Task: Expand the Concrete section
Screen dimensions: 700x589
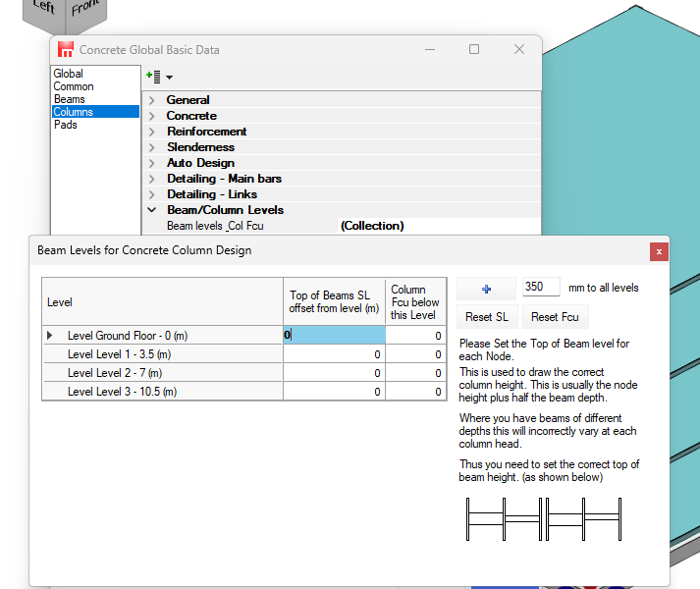Action: tap(152, 116)
